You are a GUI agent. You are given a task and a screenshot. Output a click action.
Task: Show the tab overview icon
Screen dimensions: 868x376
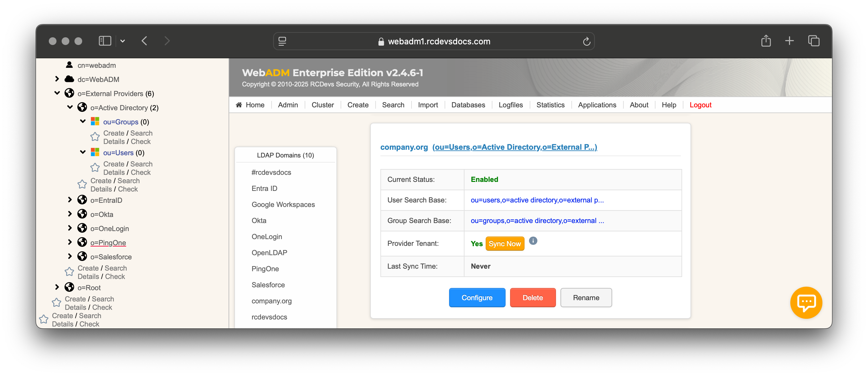pyautogui.click(x=813, y=41)
